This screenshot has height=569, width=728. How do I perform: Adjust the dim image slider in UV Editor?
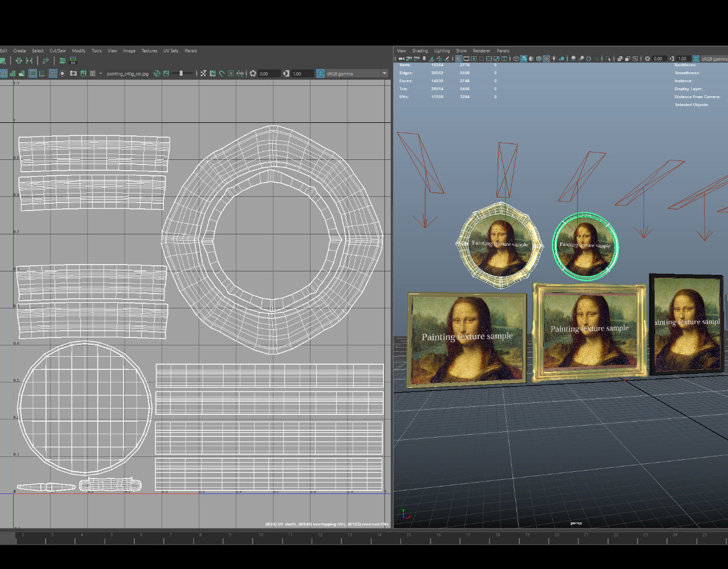tap(181, 73)
